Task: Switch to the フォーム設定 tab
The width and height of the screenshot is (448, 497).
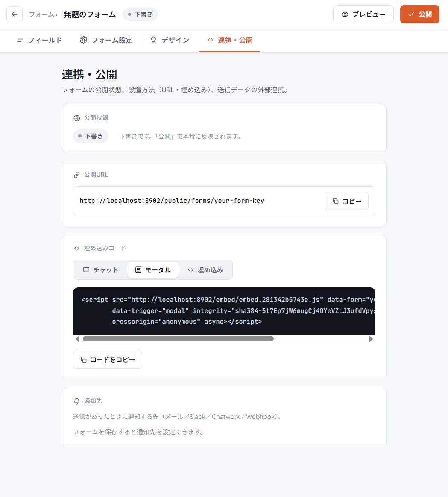Action: (106, 40)
